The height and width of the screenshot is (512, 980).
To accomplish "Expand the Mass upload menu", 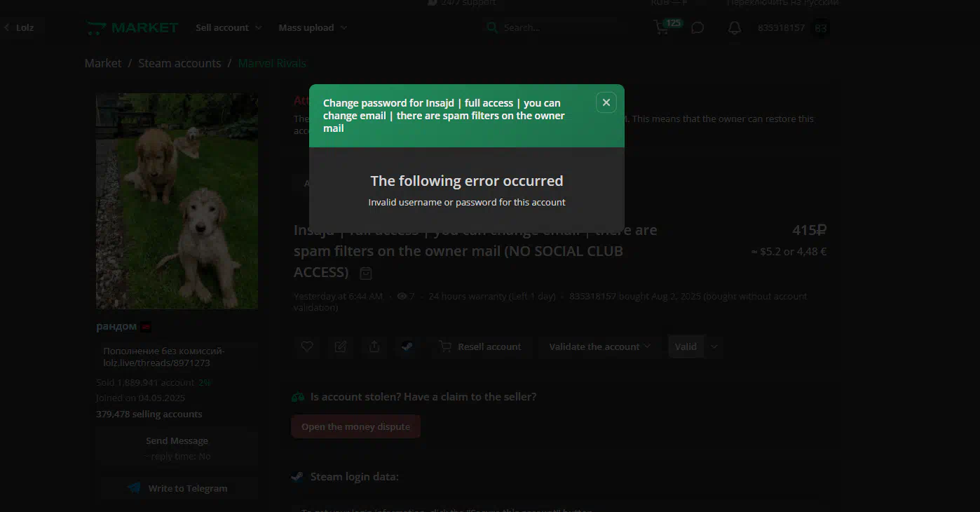I will pos(313,28).
